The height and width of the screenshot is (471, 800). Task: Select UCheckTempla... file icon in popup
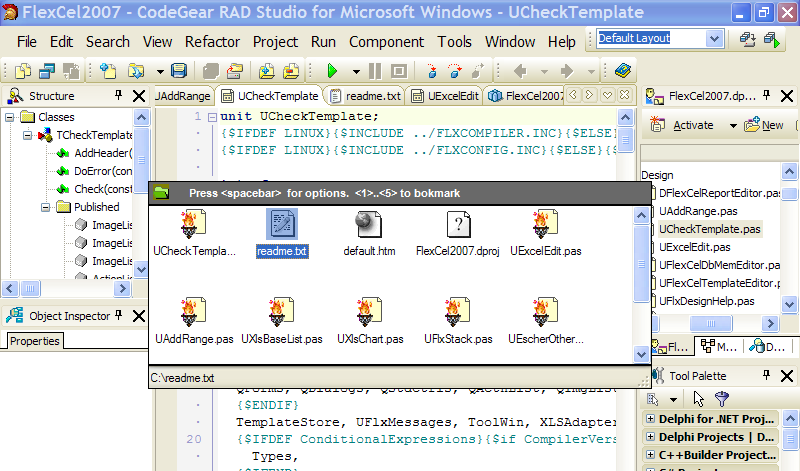(x=194, y=224)
